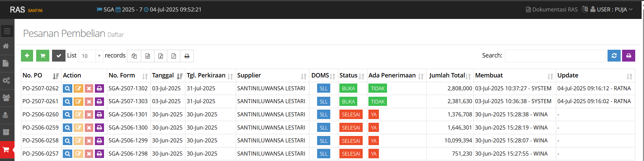Open the home section in sidebar
The width and height of the screenshot is (644, 161).
(x=6, y=46)
